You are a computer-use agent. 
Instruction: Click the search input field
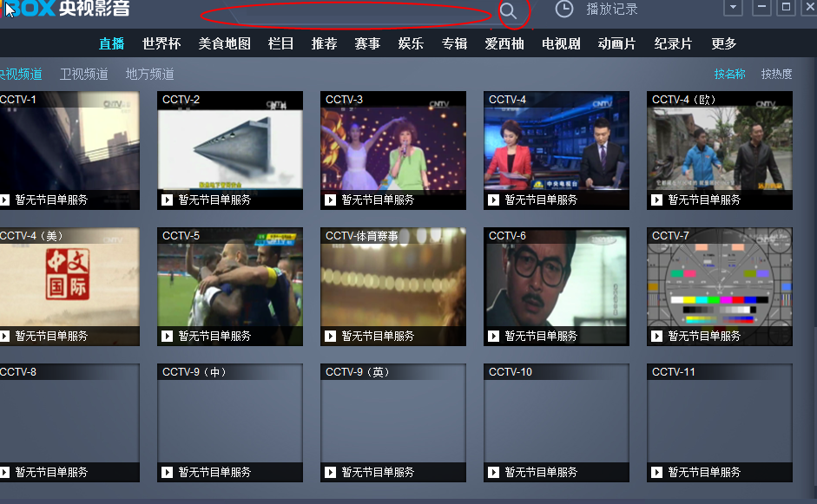tap(347, 12)
